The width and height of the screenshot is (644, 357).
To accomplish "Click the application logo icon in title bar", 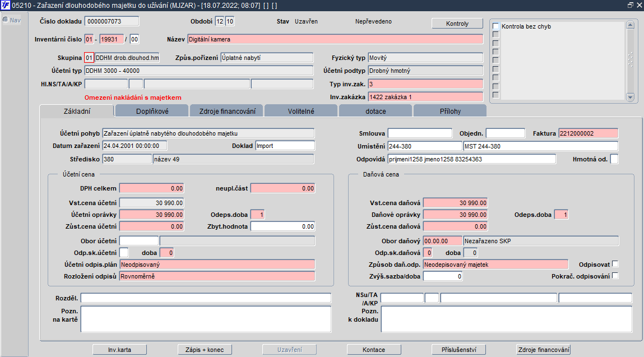I will (6, 5).
